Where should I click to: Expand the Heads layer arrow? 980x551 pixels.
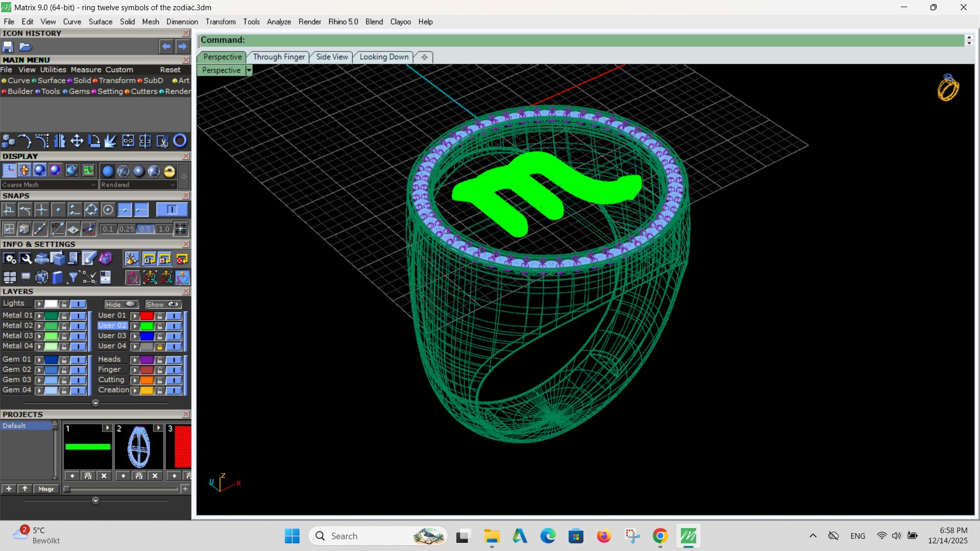pyautogui.click(x=135, y=360)
